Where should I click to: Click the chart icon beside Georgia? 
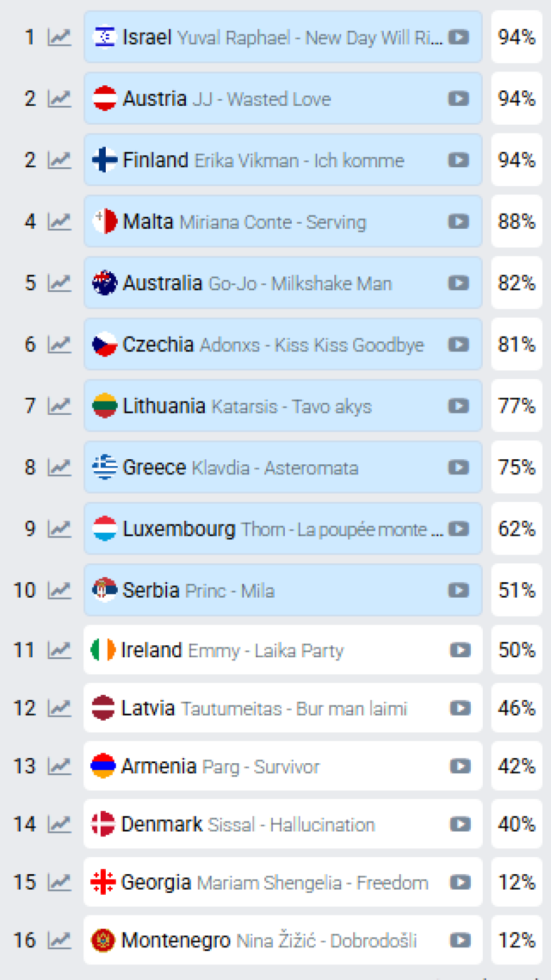pyautogui.click(x=59, y=882)
